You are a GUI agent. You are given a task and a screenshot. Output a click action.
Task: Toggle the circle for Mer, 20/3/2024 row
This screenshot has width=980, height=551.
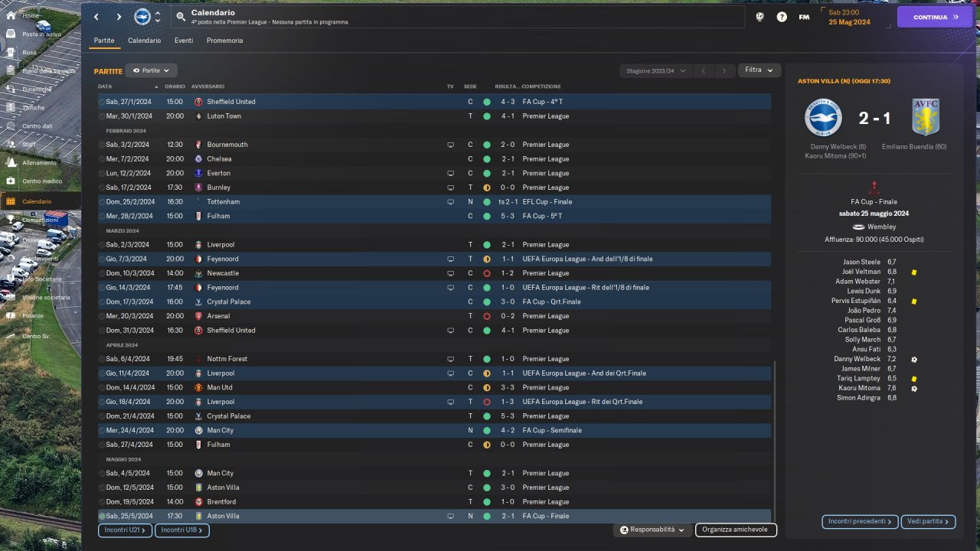tap(102, 316)
